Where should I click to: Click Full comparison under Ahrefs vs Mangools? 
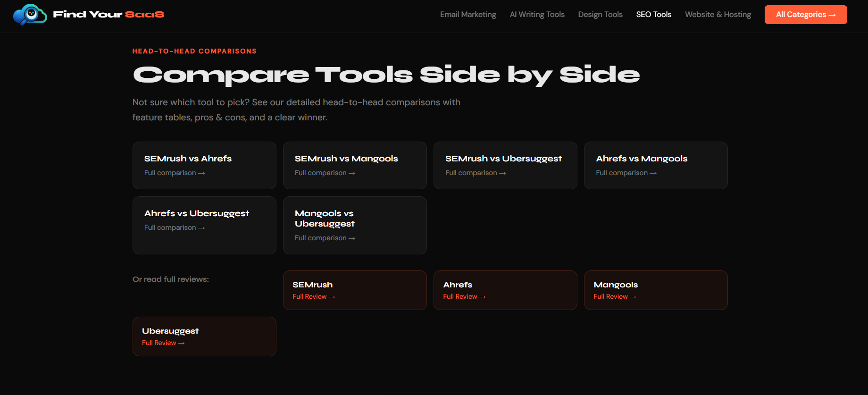pos(626,173)
